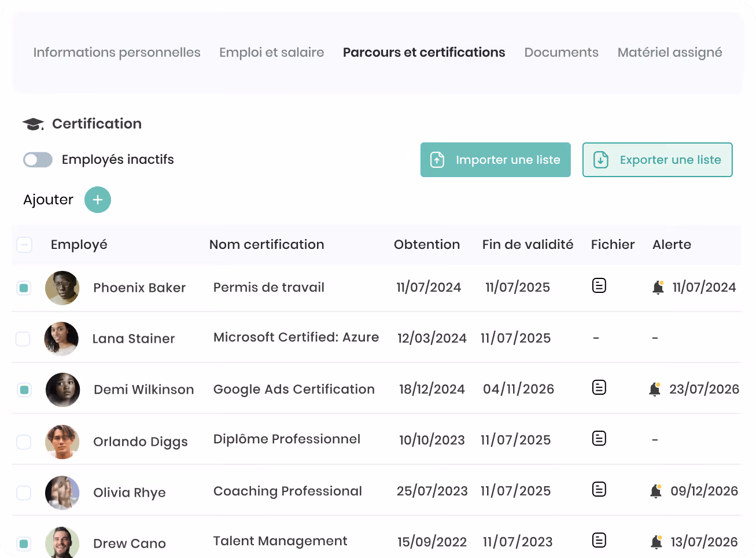Click the name Olivia Rhye

130,493
